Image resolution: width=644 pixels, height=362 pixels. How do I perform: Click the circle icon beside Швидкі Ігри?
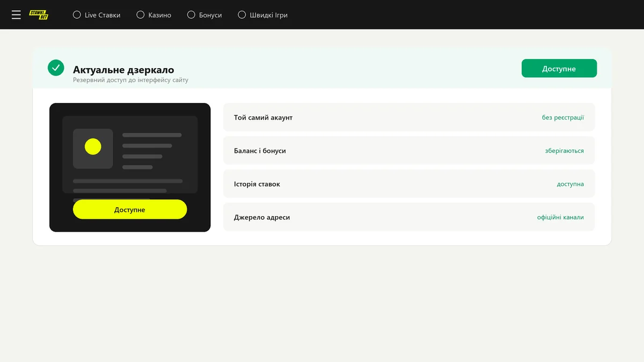(242, 15)
